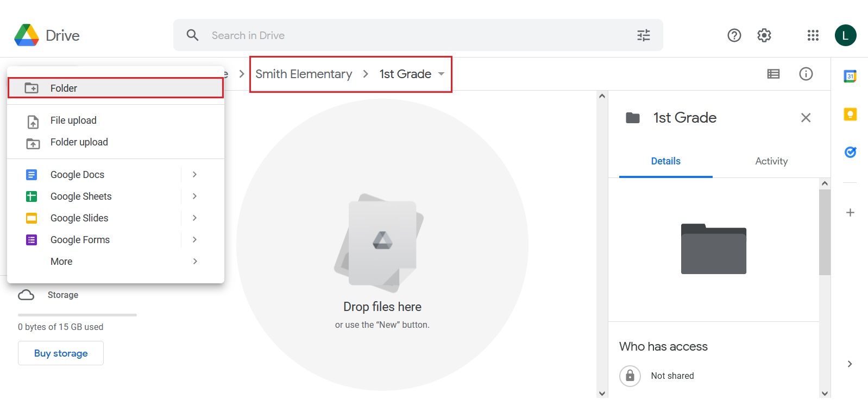Viewport: 868px width, 419px height.
Task: Hide the side panel chevron
Action: point(850,364)
